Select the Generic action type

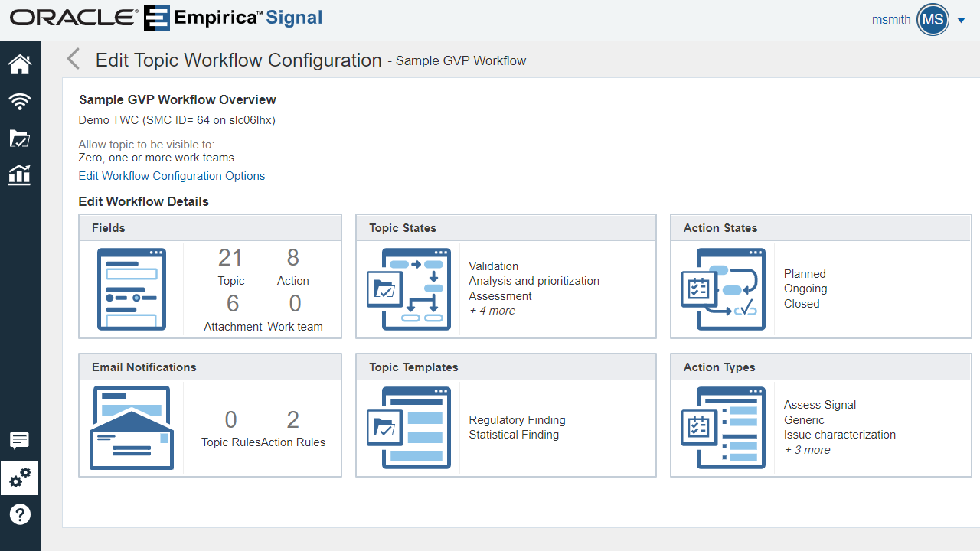pos(804,420)
